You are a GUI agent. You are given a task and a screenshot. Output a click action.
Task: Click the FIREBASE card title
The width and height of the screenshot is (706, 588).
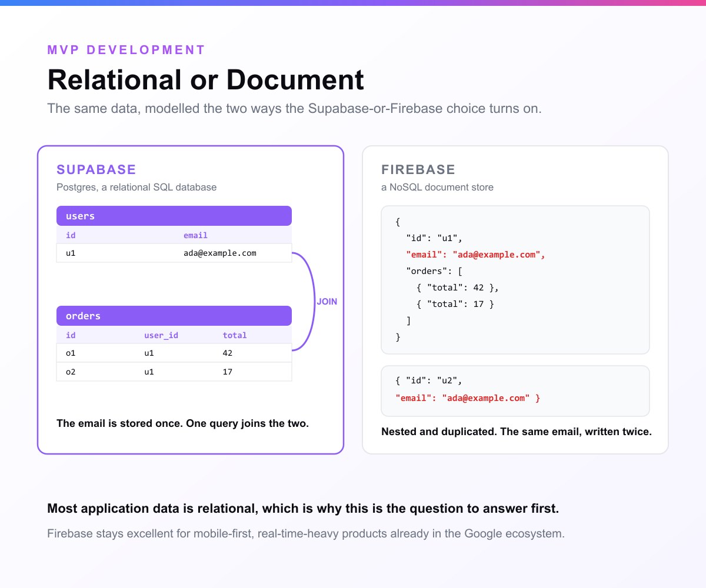point(418,170)
